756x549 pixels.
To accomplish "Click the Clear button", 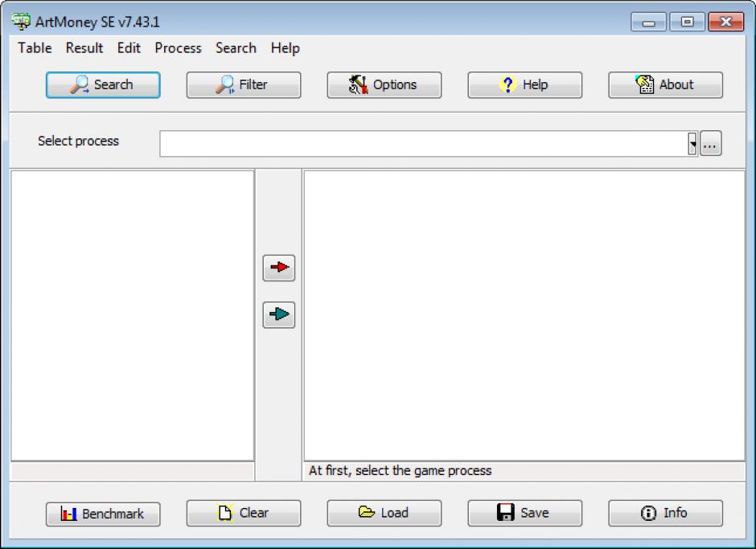I will [x=244, y=513].
